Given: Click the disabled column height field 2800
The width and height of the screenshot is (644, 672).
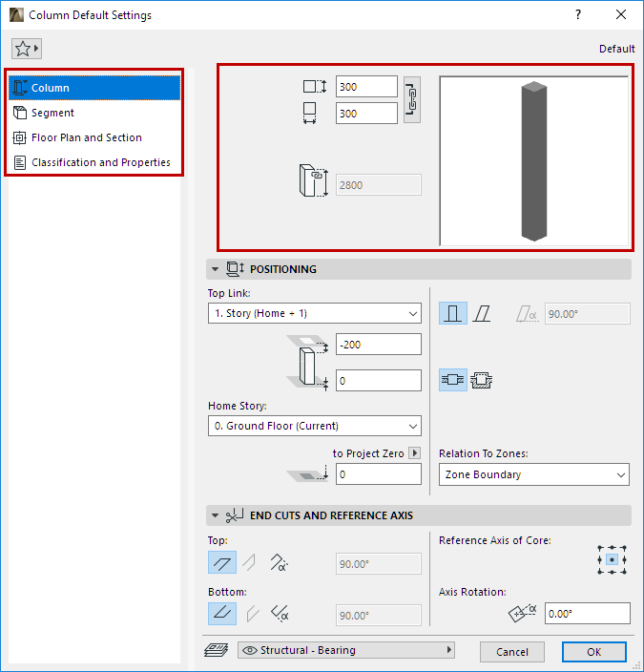Looking at the screenshot, I should 379,185.
